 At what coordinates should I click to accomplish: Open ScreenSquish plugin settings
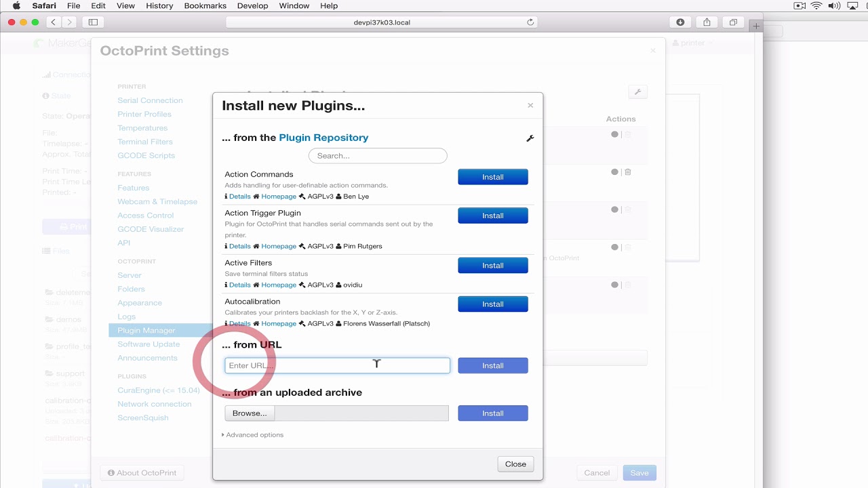pos(143,418)
